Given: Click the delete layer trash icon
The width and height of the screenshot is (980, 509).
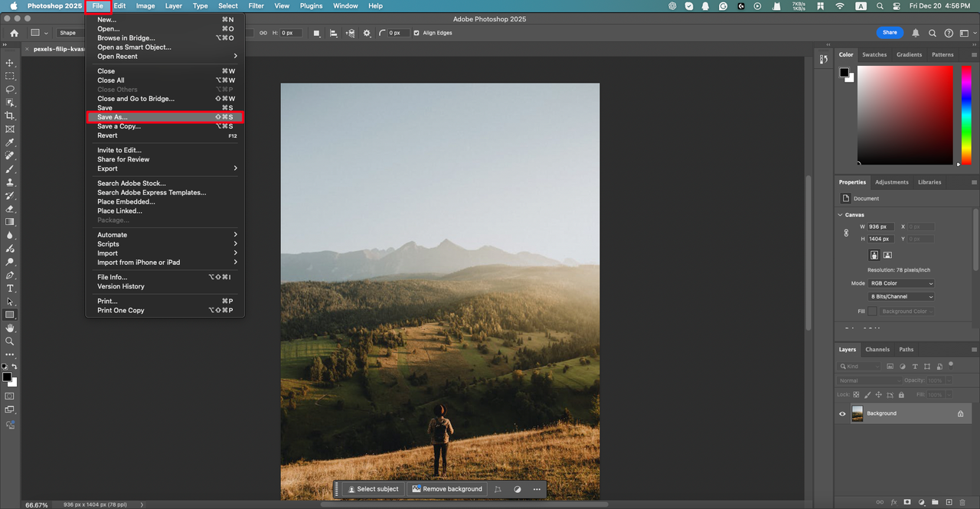Looking at the screenshot, I should pos(963,503).
